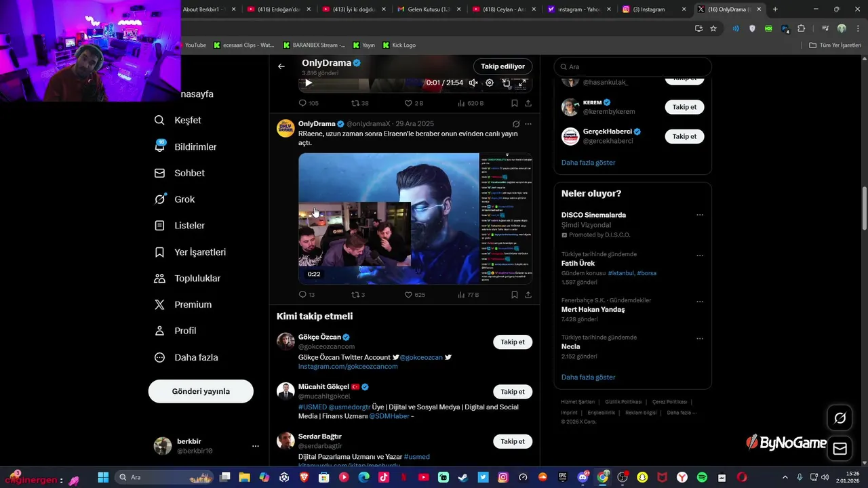This screenshot has height=488, width=868.
Task: Open Bildirimler notifications in the sidebar
Action: (x=186, y=146)
